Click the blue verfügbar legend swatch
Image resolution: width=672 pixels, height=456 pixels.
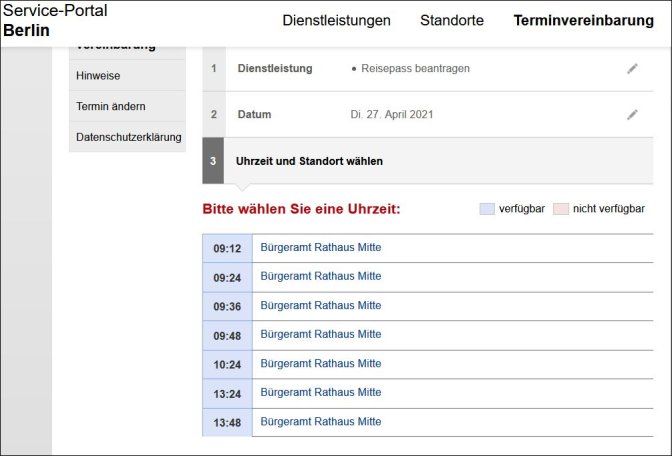[487, 209]
